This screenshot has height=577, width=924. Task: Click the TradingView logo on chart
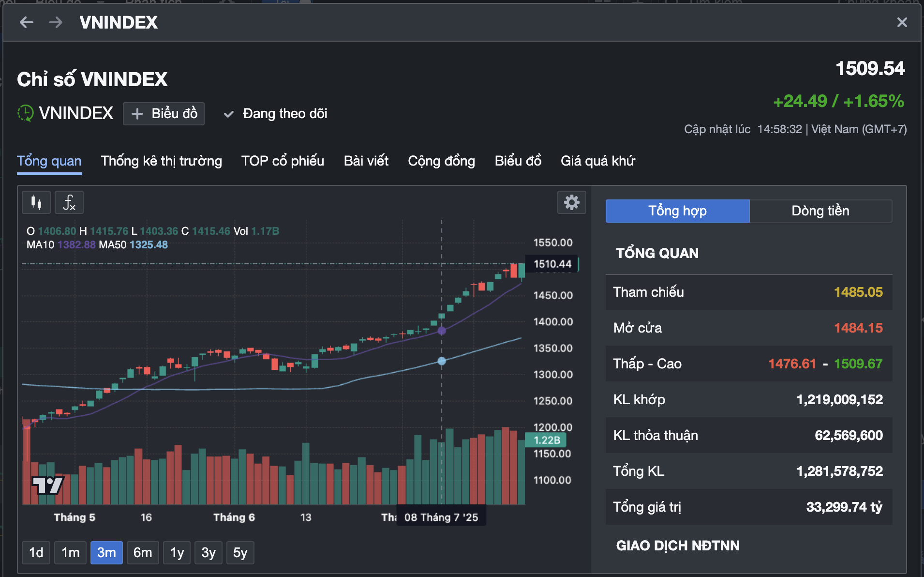pyautogui.click(x=47, y=485)
